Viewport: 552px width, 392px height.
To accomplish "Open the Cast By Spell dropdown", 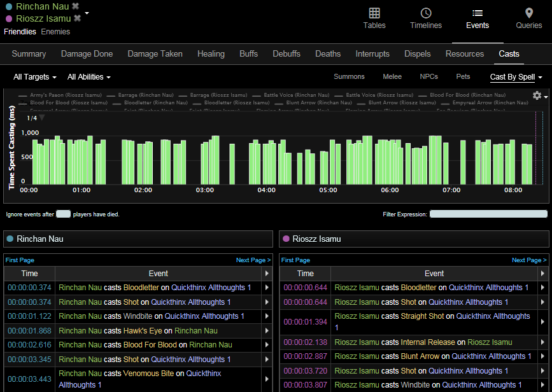I will click(516, 77).
